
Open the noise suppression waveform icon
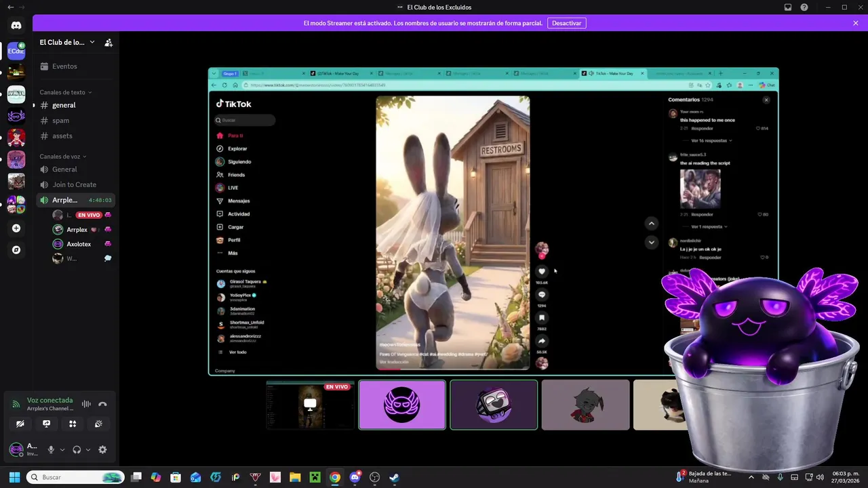tap(86, 404)
